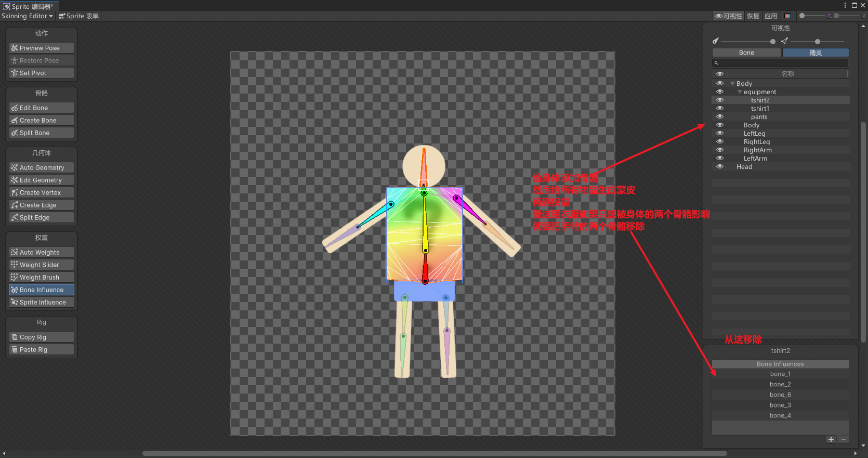868x458 pixels.
Task: Switch to the Bone tab
Action: pyautogui.click(x=746, y=53)
